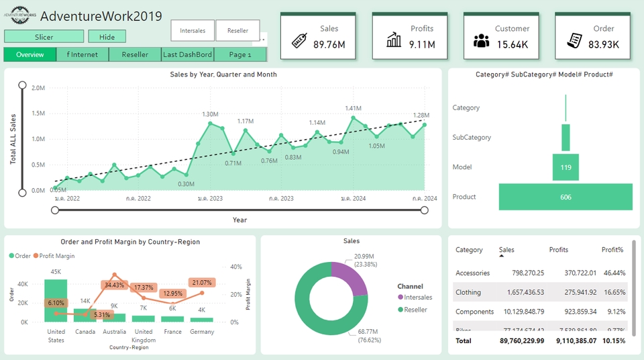
Task: Click the Order receipt icon
Action: point(574,40)
